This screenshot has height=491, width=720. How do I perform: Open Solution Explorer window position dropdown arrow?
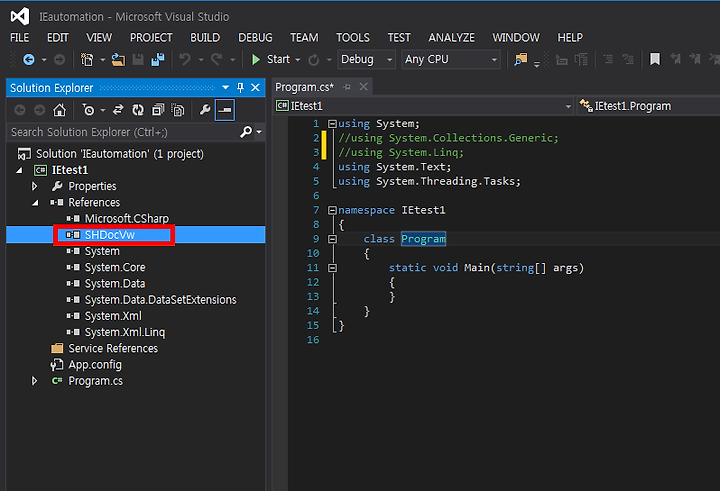(225, 88)
